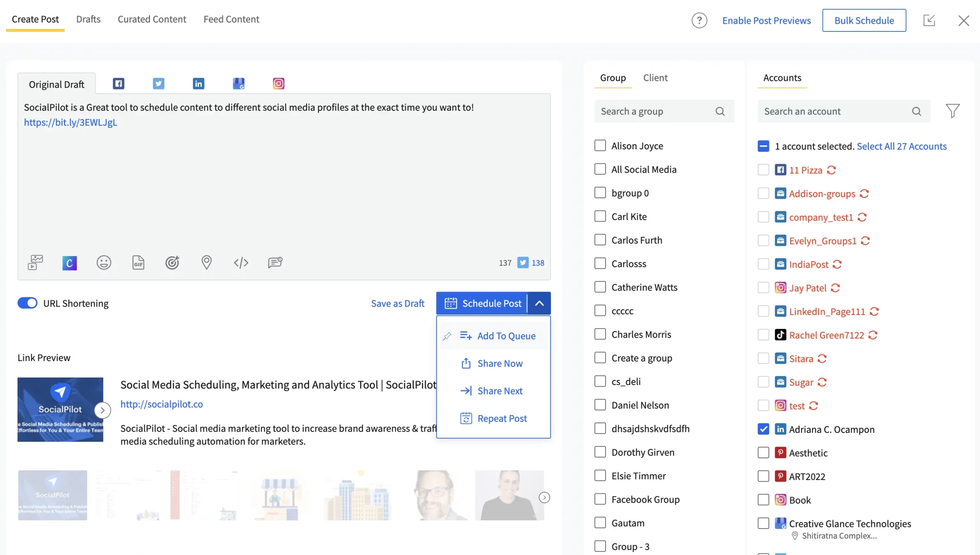Filter accounts with the funnel icon
Image resolution: width=980 pixels, height=555 pixels.
click(952, 111)
